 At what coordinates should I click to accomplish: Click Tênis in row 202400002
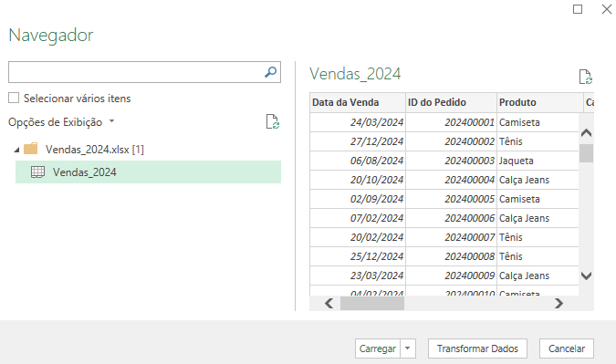pyautogui.click(x=538, y=141)
